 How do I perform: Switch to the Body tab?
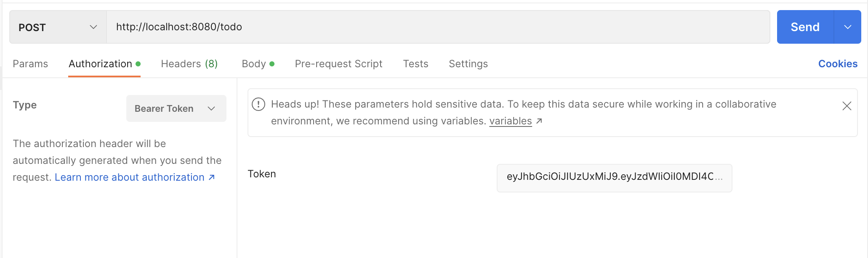(253, 63)
